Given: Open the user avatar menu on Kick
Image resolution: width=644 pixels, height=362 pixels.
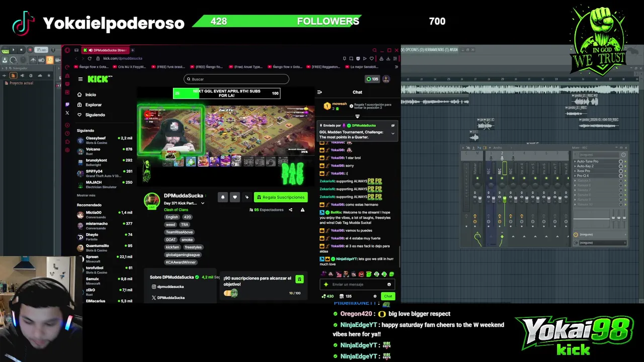Looking at the screenshot, I should coord(386,79).
